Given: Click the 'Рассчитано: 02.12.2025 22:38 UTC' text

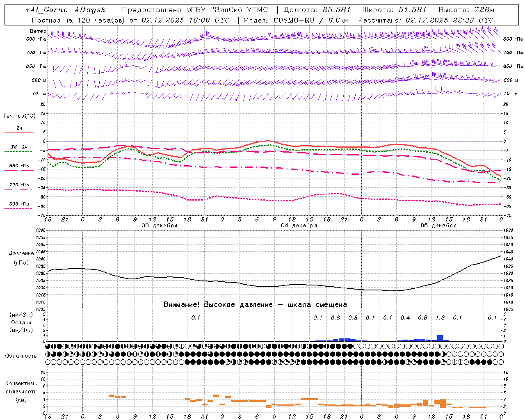Looking at the screenshot, I should pos(426,20).
